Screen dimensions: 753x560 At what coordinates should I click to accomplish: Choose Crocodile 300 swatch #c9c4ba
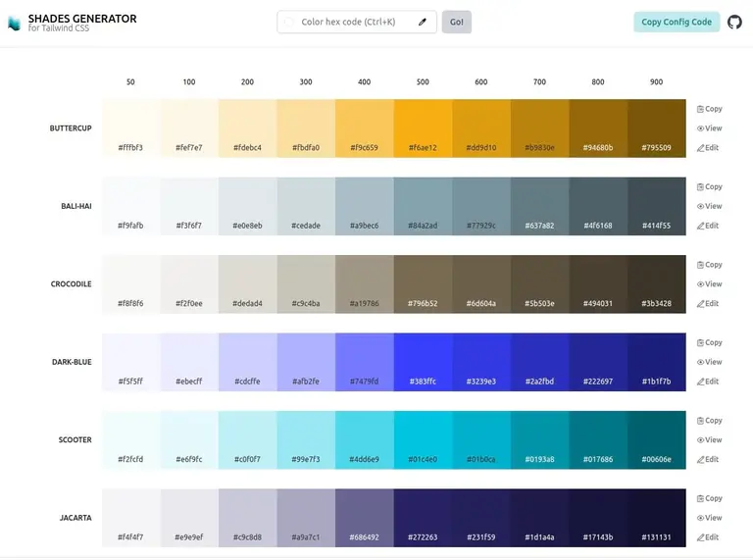pos(306,284)
